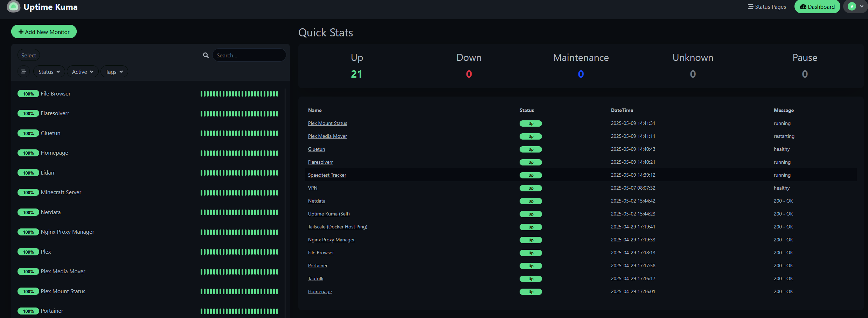868x318 pixels.
Task: Click the Up count 21 in Quick Stats
Action: 356,74
